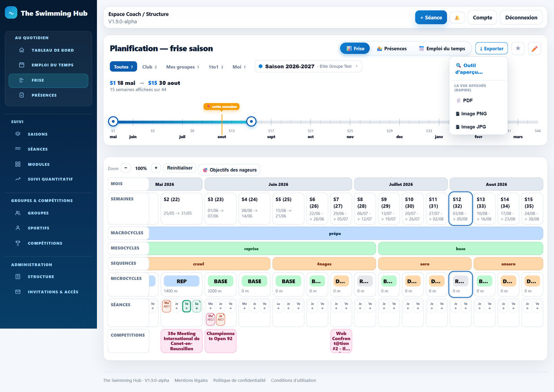Click the + Séance button
The width and height of the screenshot is (554, 392).
coord(431,17)
